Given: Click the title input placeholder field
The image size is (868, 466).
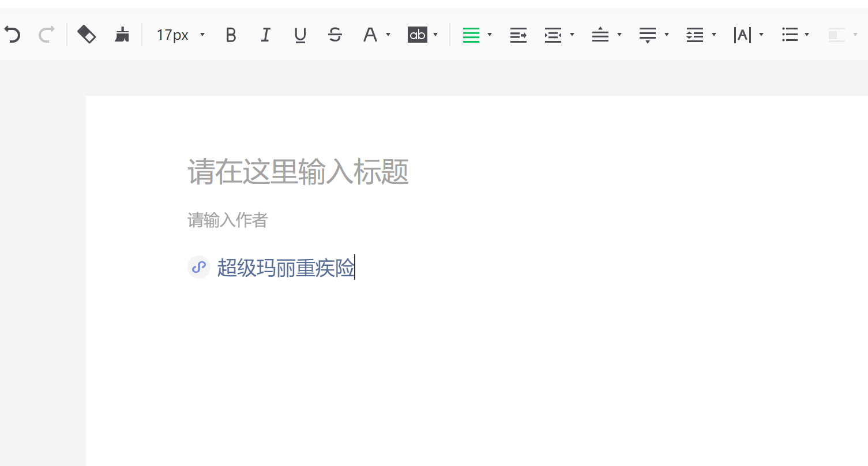Looking at the screenshot, I should (x=298, y=172).
